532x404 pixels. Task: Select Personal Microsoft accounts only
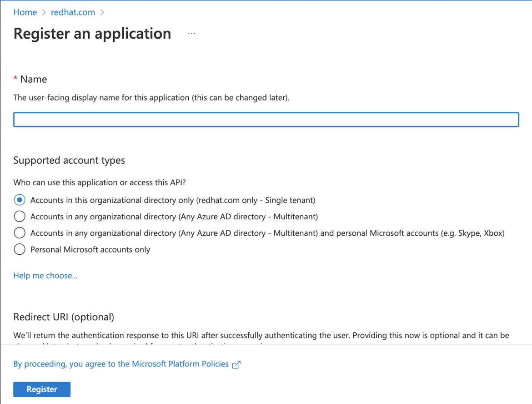click(20, 249)
